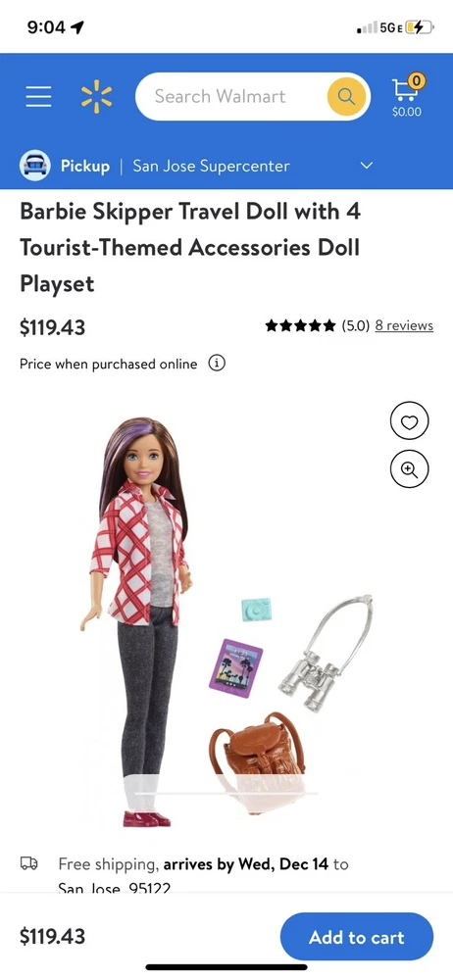
Task: Add item to favorites with heart icon
Action: point(409,423)
